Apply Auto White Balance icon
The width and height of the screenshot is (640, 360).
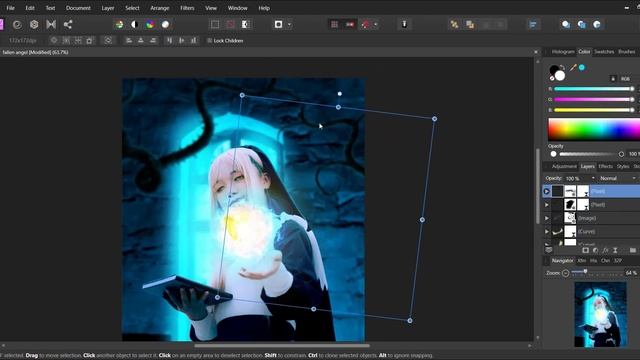pyautogui.click(x=165, y=24)
